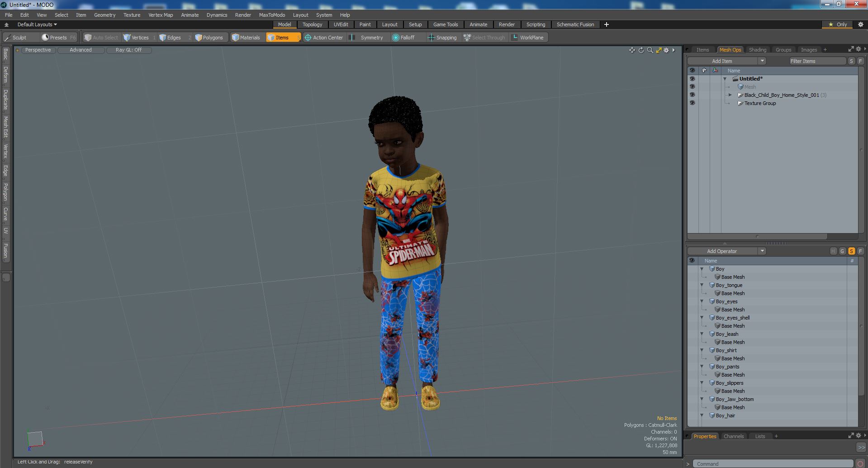Toggle visibility of the Mesh item
Screen dimensions: 868x468
tap(692, 87)
